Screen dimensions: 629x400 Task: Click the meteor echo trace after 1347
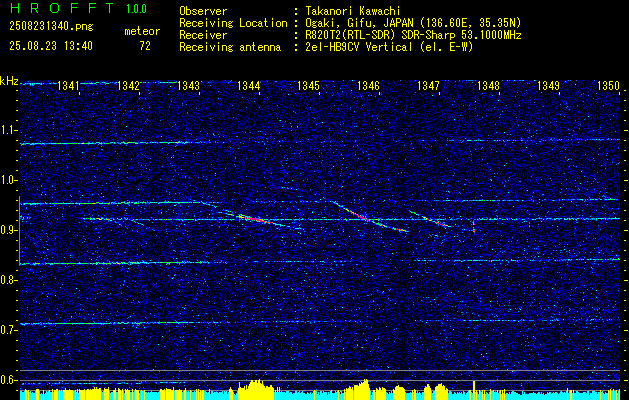click(x=430, y=219)
